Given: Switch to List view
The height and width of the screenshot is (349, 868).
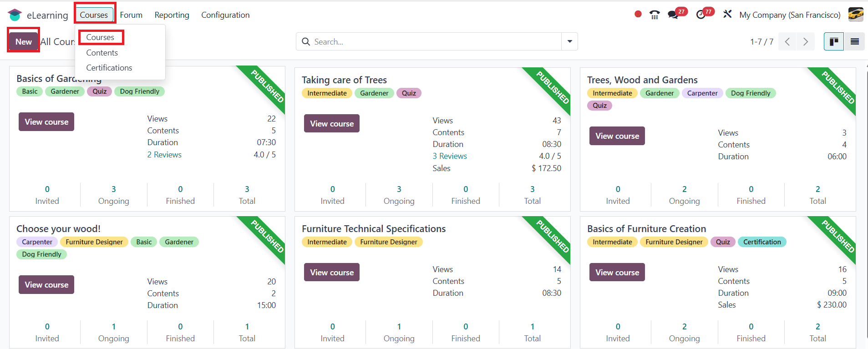Looking at the screenshot, I should 855,42.
